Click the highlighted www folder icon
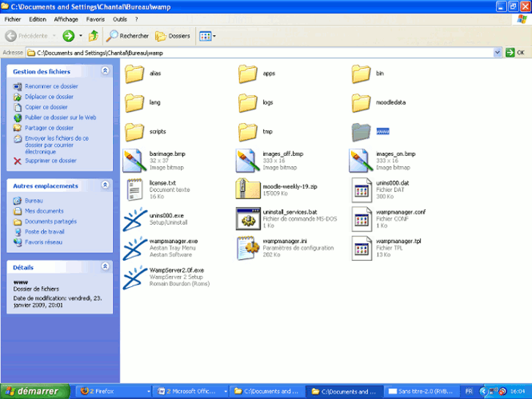Image resolution: width=532 pixels, height=399 pixels. tap(361, 132)
